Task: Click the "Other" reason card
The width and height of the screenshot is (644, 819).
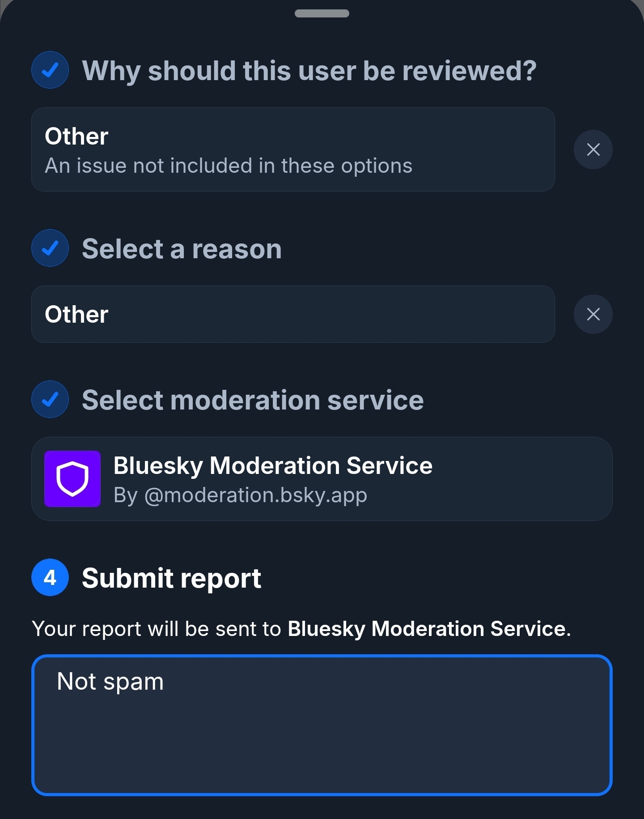Action: 293,314
